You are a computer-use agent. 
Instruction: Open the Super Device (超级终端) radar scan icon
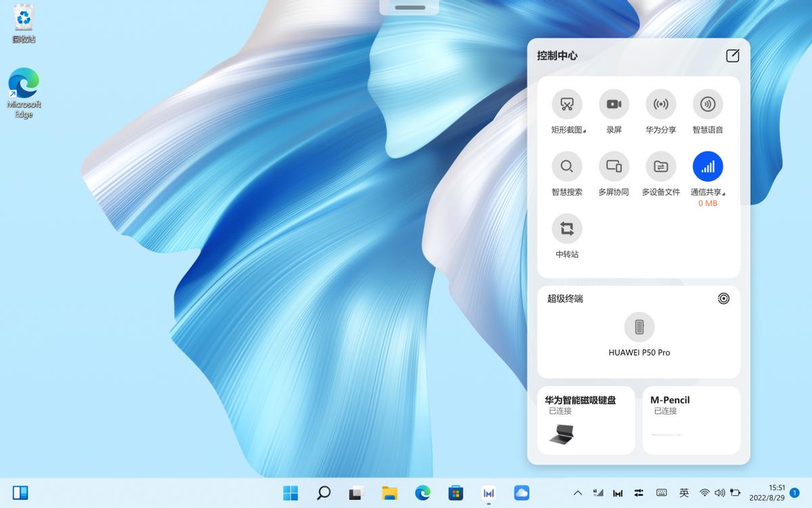click(x=723, y=299)
